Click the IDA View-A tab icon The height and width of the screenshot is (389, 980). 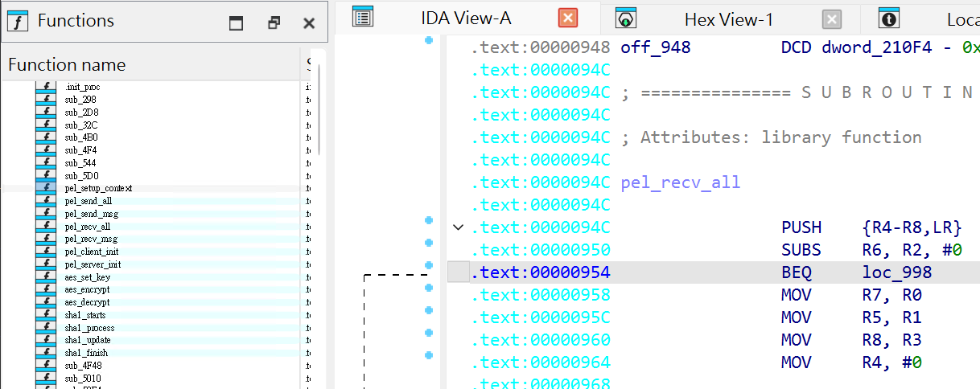coord(363,18)
